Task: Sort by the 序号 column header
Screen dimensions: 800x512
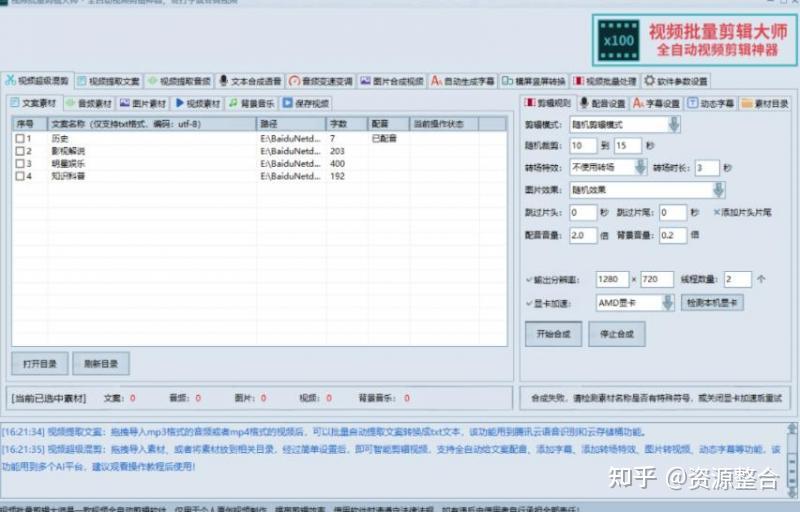Action: click(30, 124)
